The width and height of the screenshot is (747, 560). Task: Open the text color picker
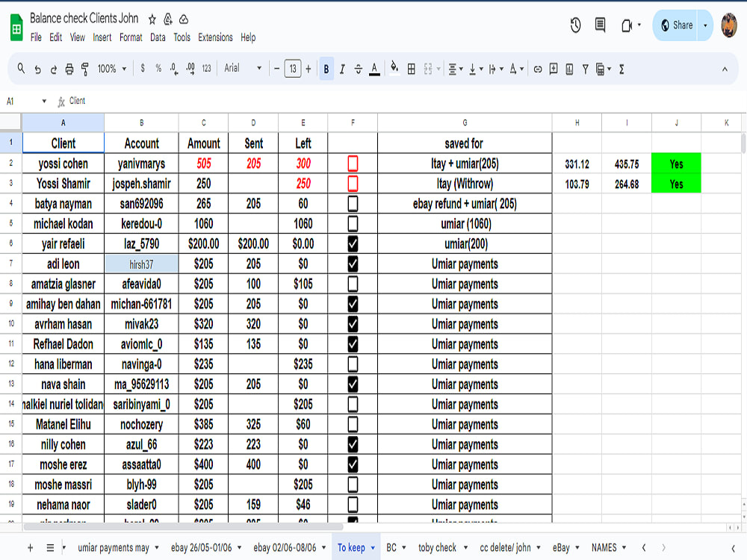coord(374,69)
